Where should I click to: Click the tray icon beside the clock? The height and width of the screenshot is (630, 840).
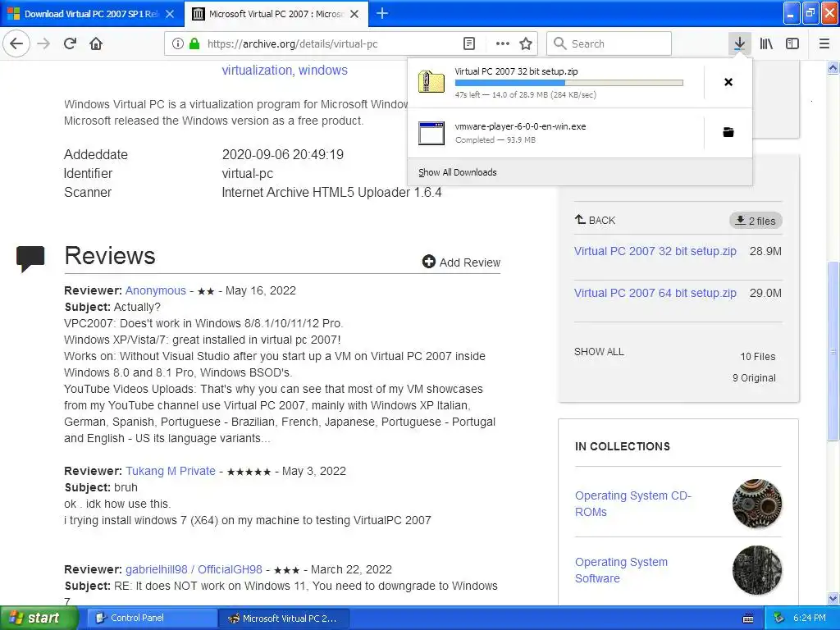tap(779, 618)
